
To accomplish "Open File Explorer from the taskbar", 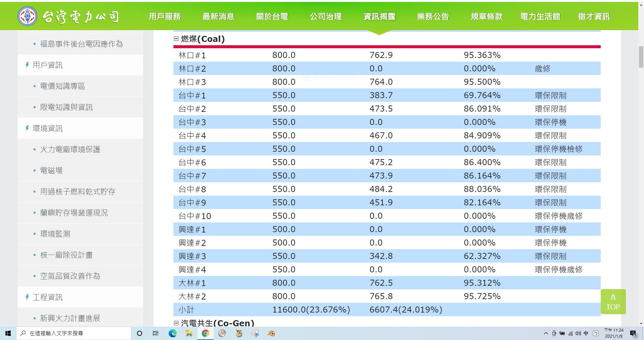I will 189,333.
